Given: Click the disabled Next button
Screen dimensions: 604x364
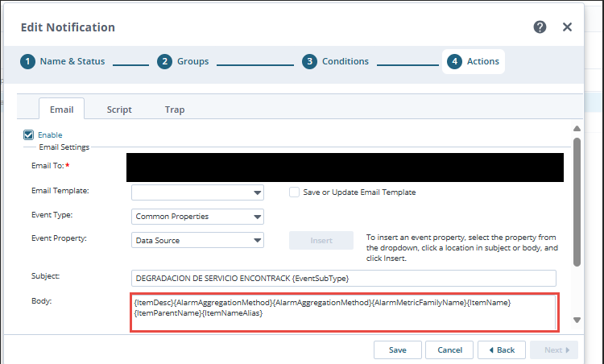Looking at the screenshot, I should coord(554,350).
